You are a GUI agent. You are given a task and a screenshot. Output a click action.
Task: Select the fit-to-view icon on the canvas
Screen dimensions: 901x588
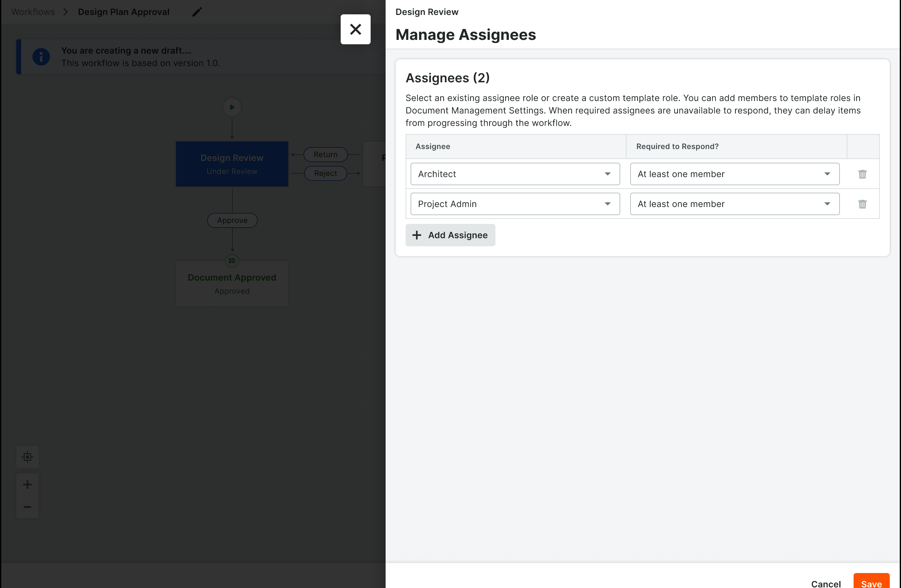(x=27, y=457)
